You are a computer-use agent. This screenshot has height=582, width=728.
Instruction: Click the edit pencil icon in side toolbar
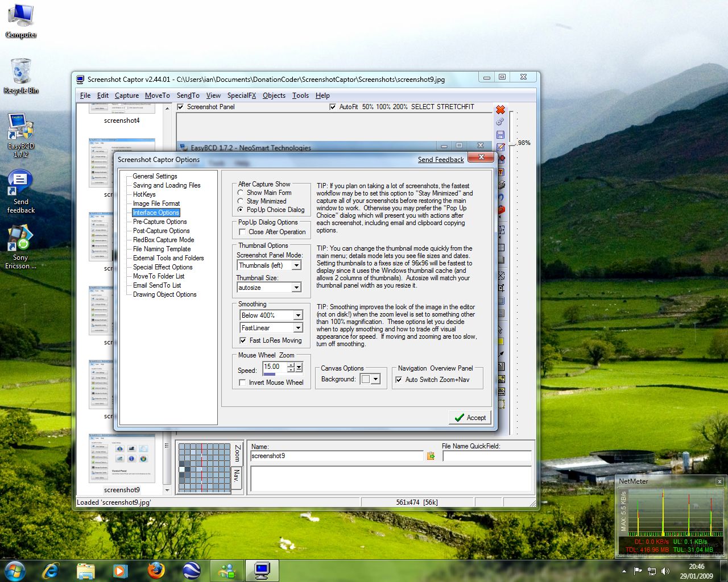[x=500, y=147]
